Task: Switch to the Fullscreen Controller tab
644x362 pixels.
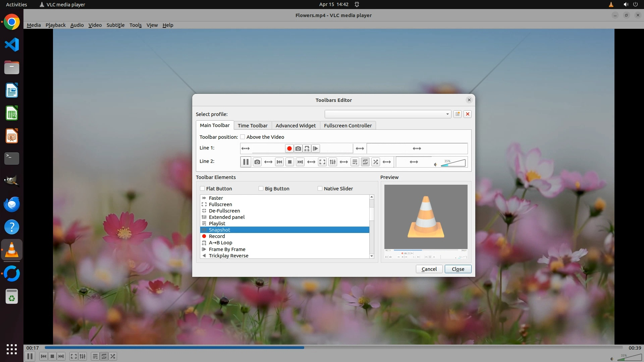Action: (347, 125)
